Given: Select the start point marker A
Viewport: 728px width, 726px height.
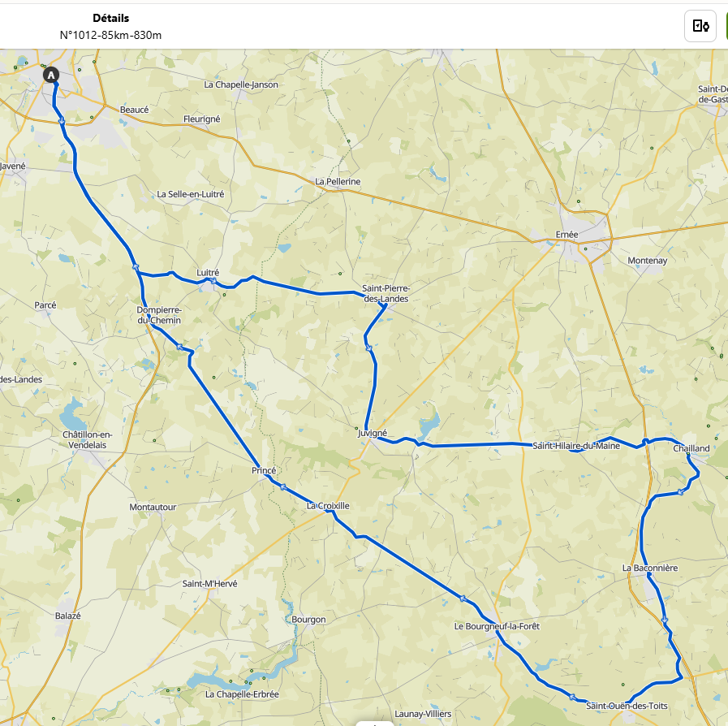Looking at the screenshot, I should point(51,75).
